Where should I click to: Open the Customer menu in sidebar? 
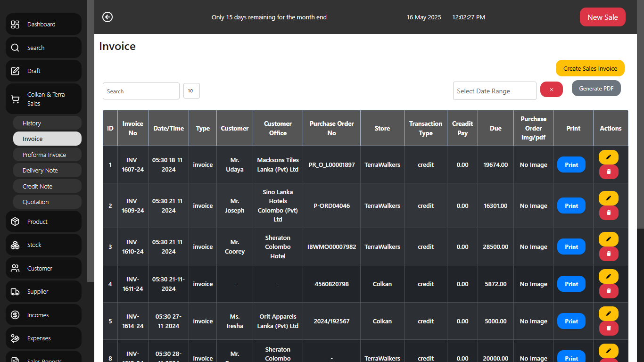[x=43, y=268]
